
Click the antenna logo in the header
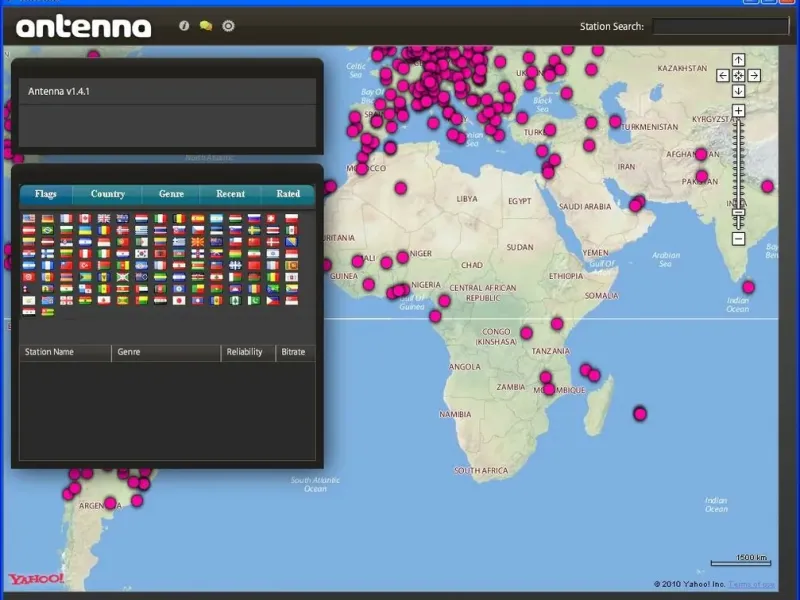[84, 27]
